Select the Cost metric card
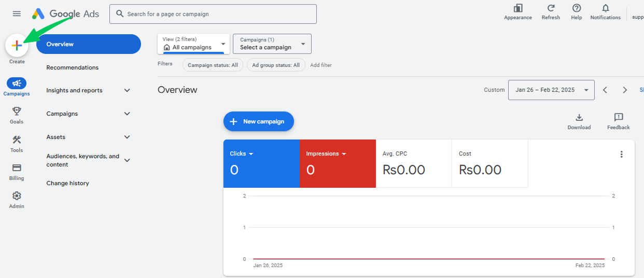Viewport: 644px width, 278px height. point(490,163)
